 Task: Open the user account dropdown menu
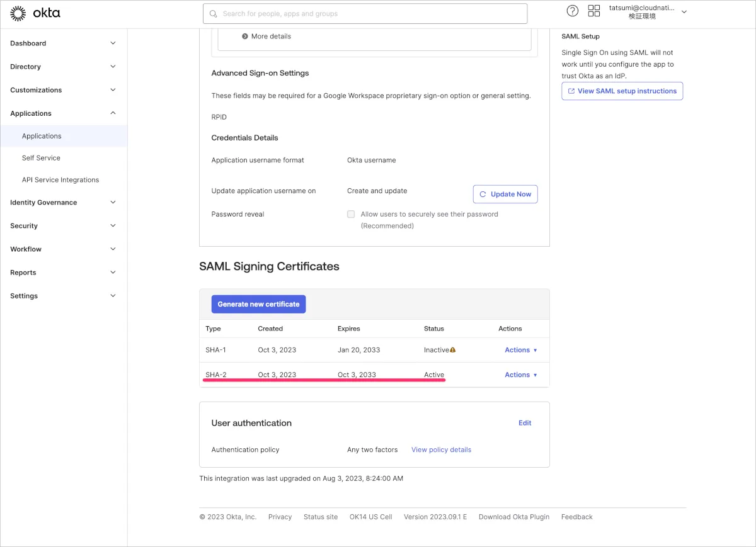pos(684,12)
